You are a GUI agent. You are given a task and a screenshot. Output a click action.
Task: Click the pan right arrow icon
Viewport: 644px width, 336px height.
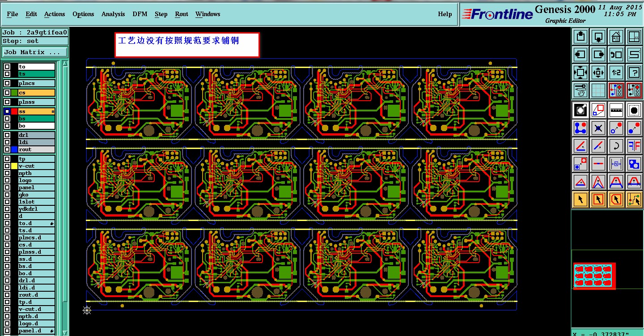(598, 55)
